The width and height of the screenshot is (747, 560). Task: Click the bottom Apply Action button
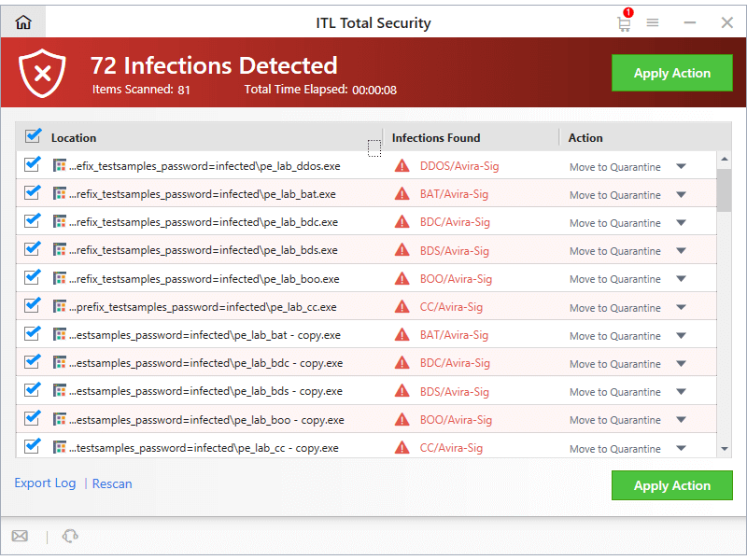(671, 485)
